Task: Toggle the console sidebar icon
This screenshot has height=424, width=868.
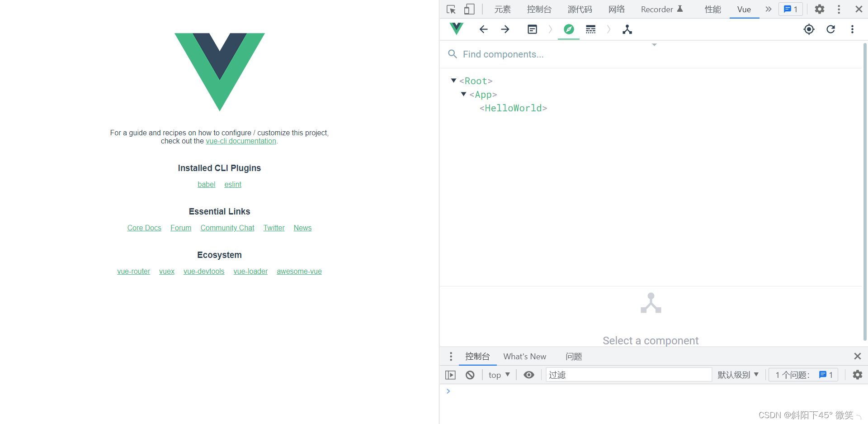Action: [450, 375]
